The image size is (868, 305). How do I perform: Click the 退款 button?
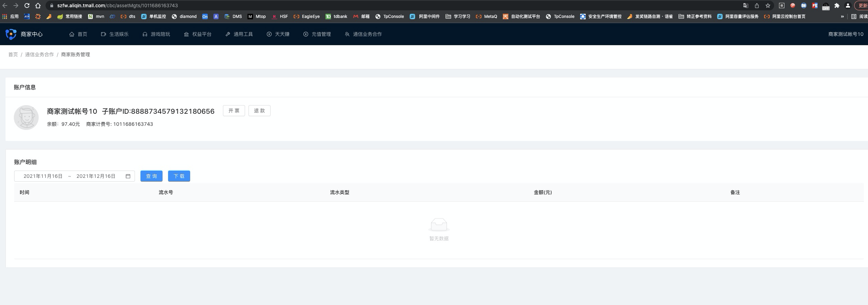click(x=260, y=111)
